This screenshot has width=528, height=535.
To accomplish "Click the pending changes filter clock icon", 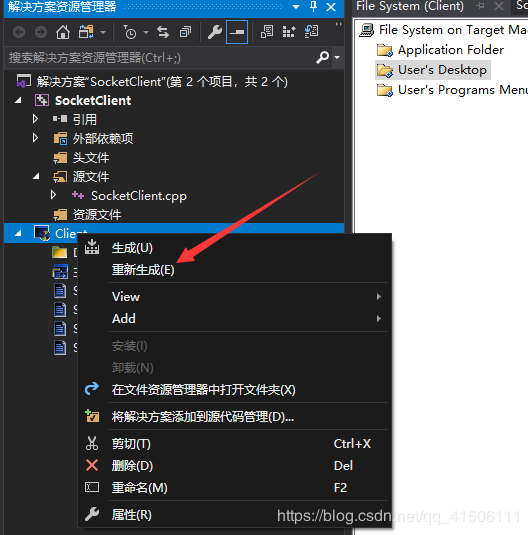I will click(x=129, y=32).
